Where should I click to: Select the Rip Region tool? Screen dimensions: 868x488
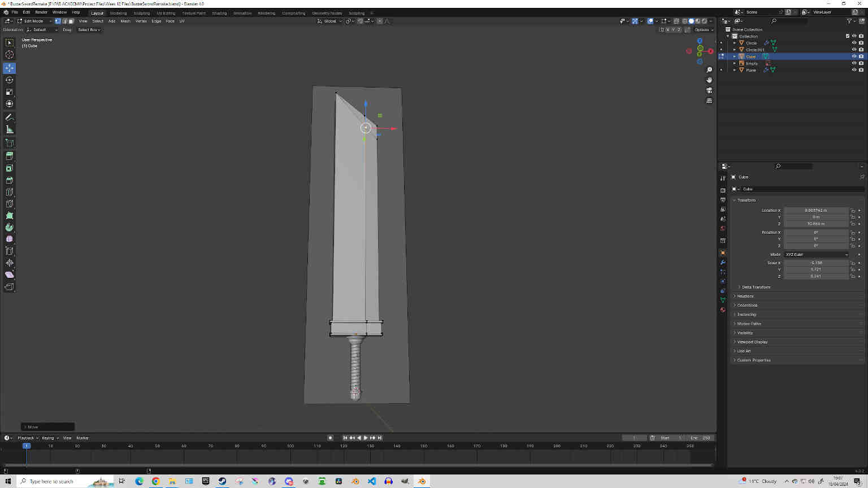click(x=9, y=286)
